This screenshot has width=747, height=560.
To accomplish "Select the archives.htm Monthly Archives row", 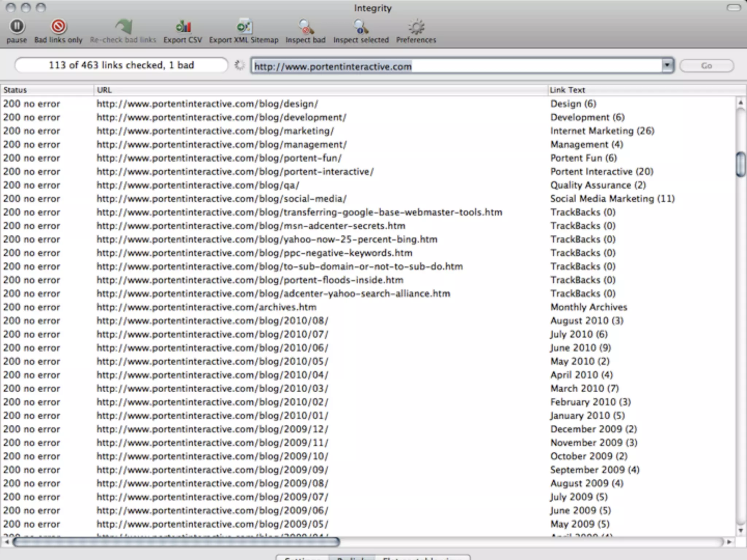I will click(206, 307).
